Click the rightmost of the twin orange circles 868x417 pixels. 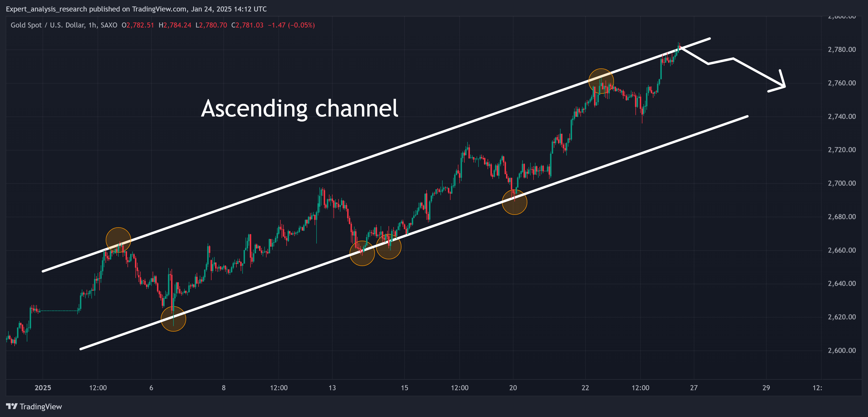pyautogui.click(x=389, y=247)
